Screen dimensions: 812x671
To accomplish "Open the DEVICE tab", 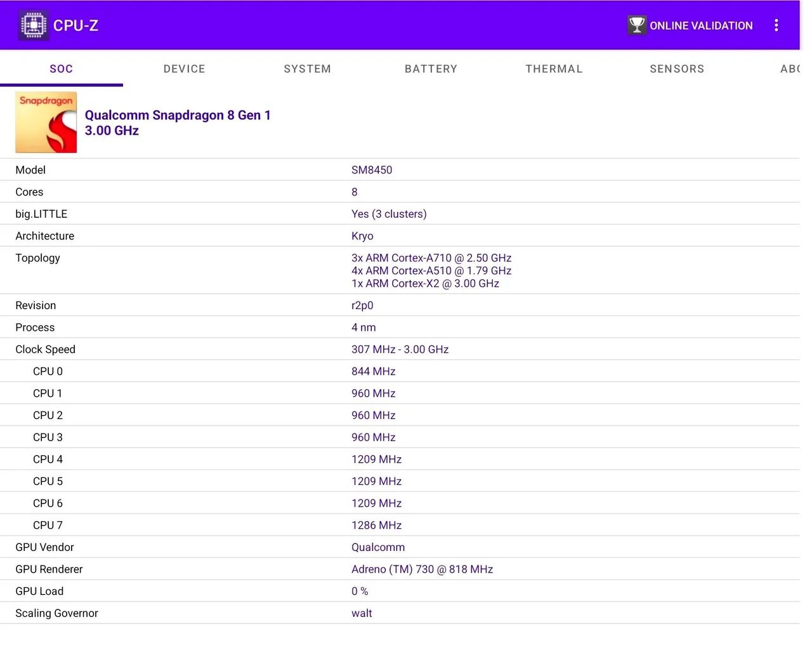I will 185,69.
